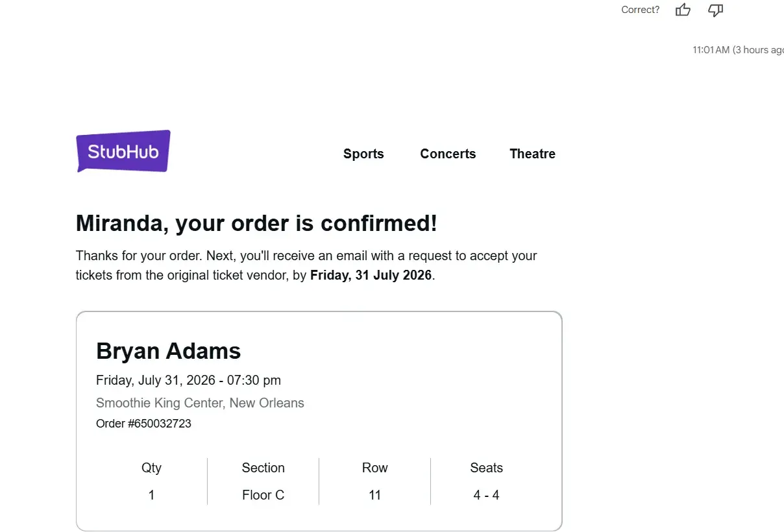Screen dimensions: 784x532
Task: Open the Concerts category link
Action: [448, 154]
